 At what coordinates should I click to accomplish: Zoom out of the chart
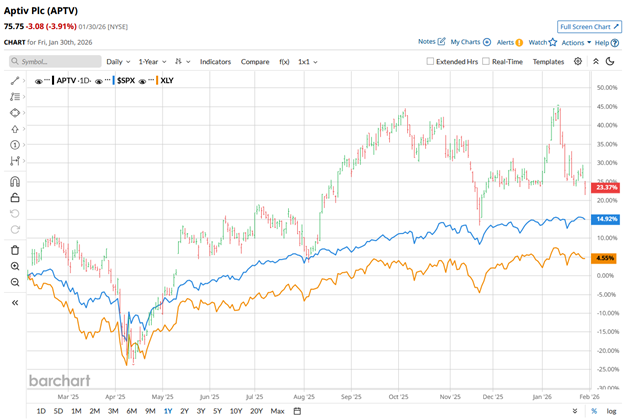coord(15,283)
